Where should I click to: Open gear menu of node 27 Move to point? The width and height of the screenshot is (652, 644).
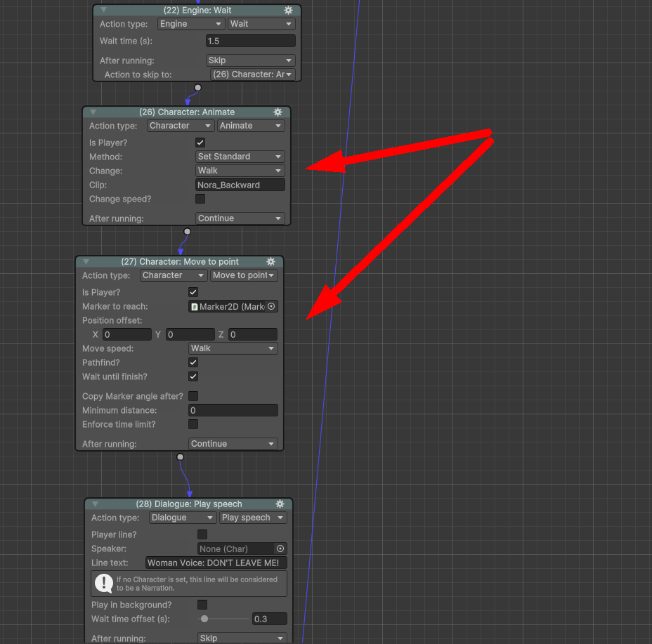270,261
